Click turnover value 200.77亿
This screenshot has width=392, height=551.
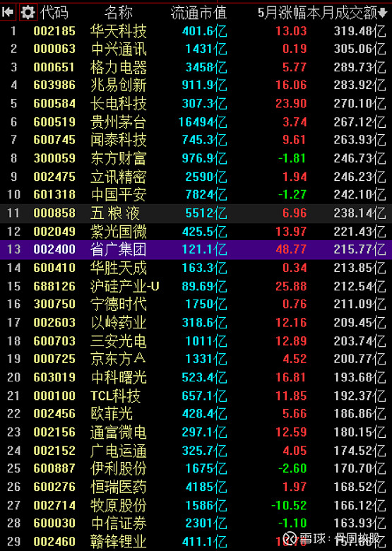(360, 359)
